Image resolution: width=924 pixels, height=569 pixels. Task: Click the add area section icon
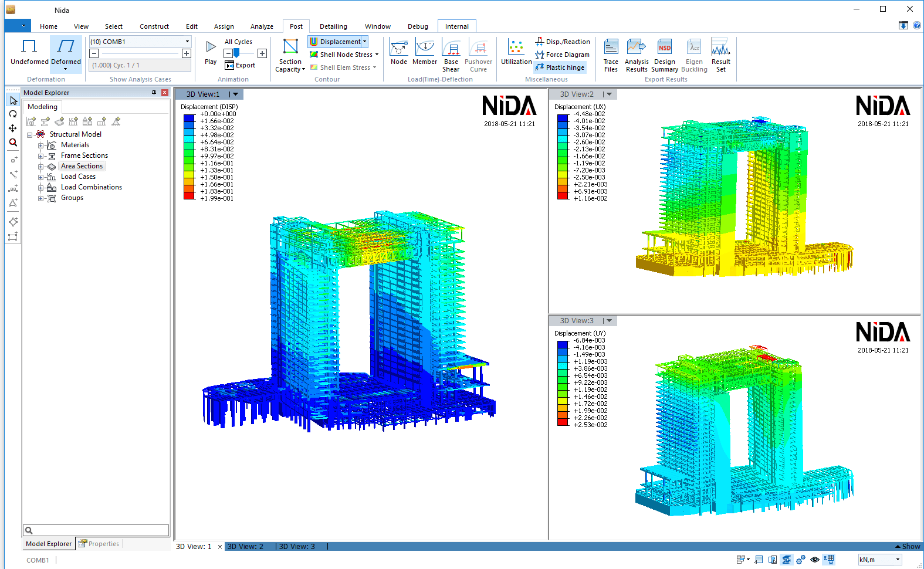pyautogui.click(x=59, y=121)
